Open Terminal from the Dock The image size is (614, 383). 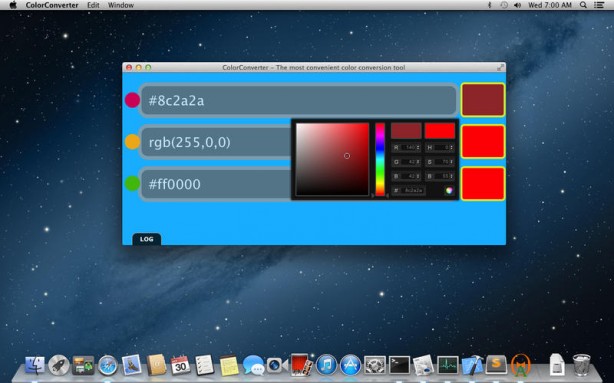[x=399, y=365]
